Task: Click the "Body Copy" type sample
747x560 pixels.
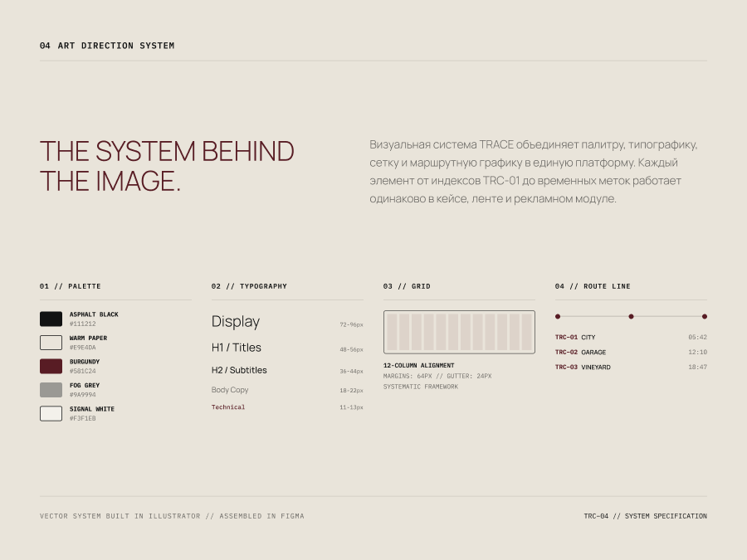Action: 230,390
